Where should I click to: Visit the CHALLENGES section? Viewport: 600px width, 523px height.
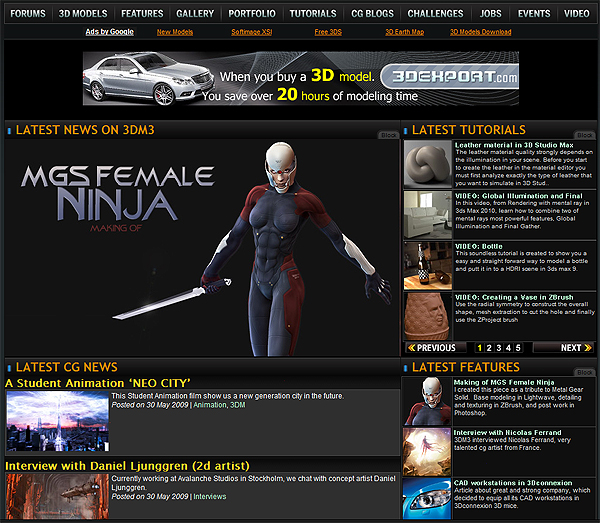tap(435, 14)
